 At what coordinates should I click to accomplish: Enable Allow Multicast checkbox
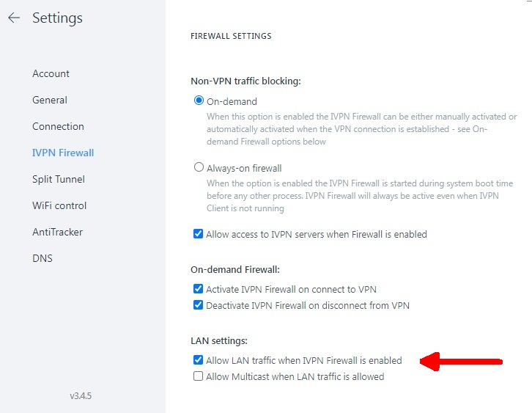[198, 376]
